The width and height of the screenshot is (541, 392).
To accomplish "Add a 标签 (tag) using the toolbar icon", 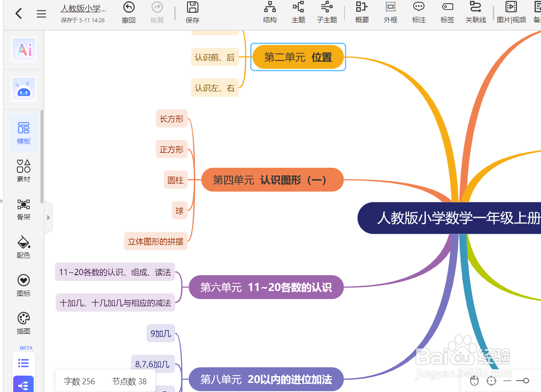I will click(447, 12).
